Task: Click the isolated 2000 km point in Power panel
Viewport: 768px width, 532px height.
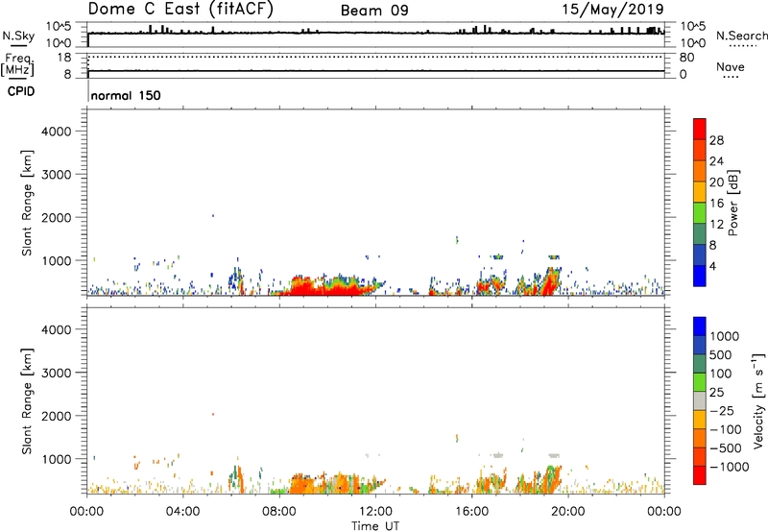Action: [x=212, y=215]
